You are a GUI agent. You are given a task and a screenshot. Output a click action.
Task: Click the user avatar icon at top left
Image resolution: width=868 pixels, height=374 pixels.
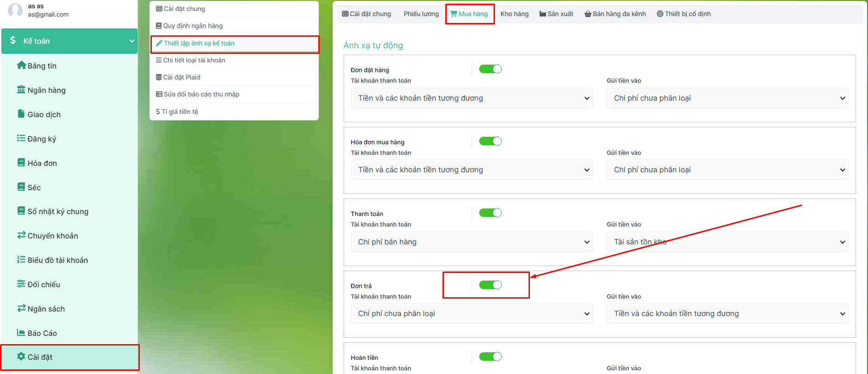pyautogui.click(x=15, y=10)
